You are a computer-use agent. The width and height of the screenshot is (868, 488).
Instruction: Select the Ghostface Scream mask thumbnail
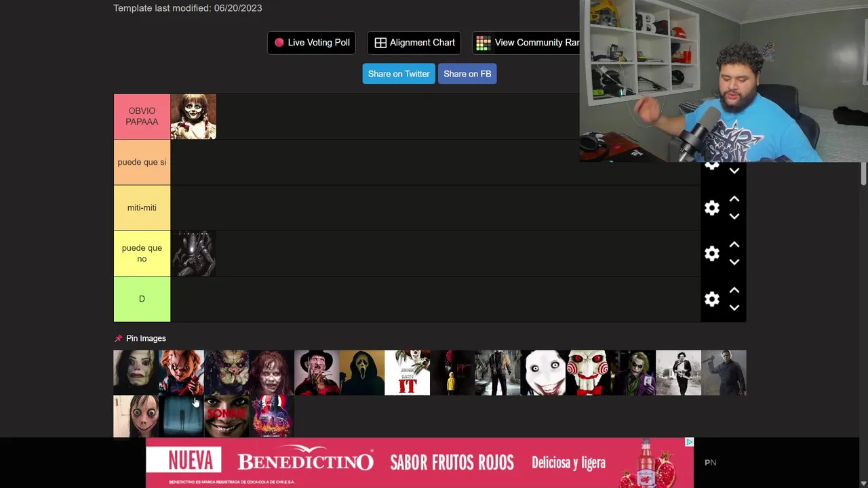(x=362, y=373)
